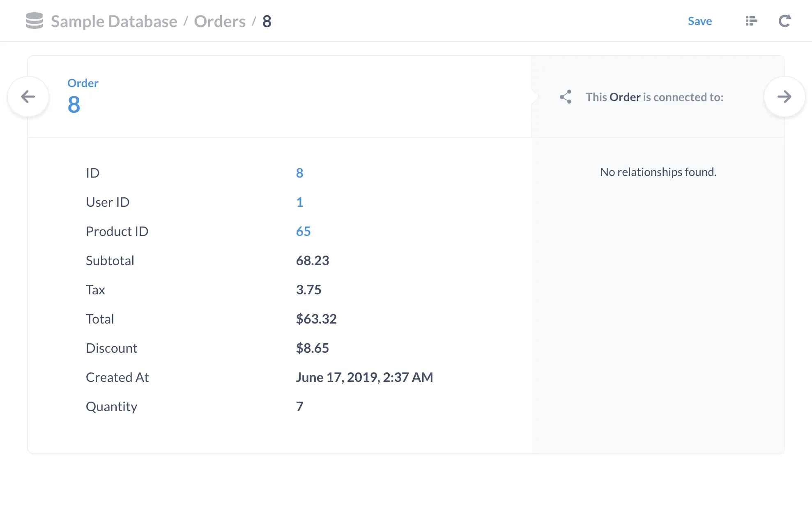
Task: Save the current order view
Action: click(699, 21)
